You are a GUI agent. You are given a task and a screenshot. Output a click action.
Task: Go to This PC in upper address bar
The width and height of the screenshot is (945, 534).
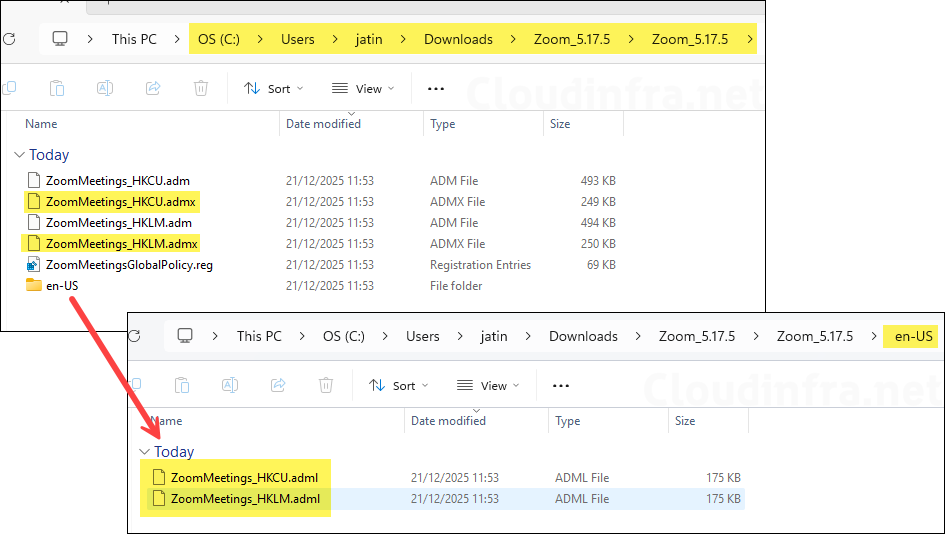(x=134, y=39)
